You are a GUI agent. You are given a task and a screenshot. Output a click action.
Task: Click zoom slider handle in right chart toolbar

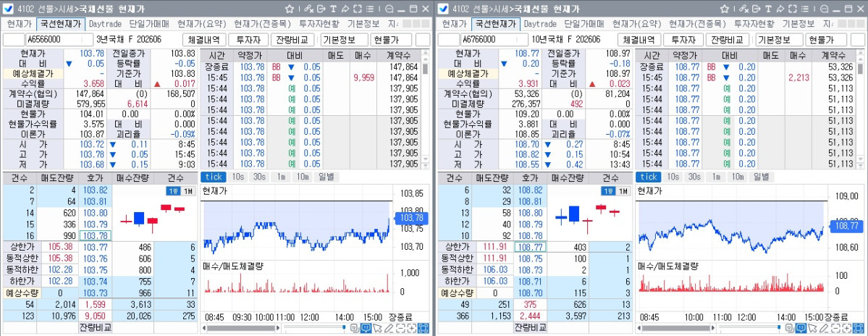coord(779,327)
